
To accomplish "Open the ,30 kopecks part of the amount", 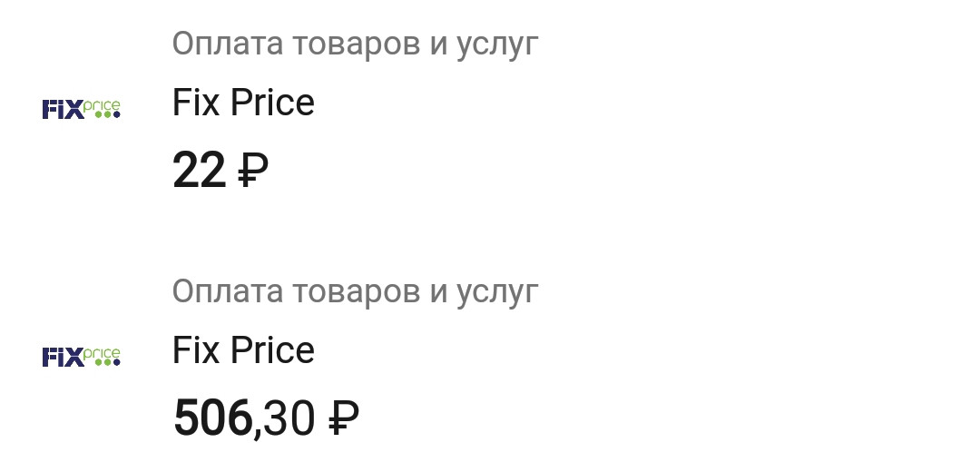I will [x=284, y=419].
